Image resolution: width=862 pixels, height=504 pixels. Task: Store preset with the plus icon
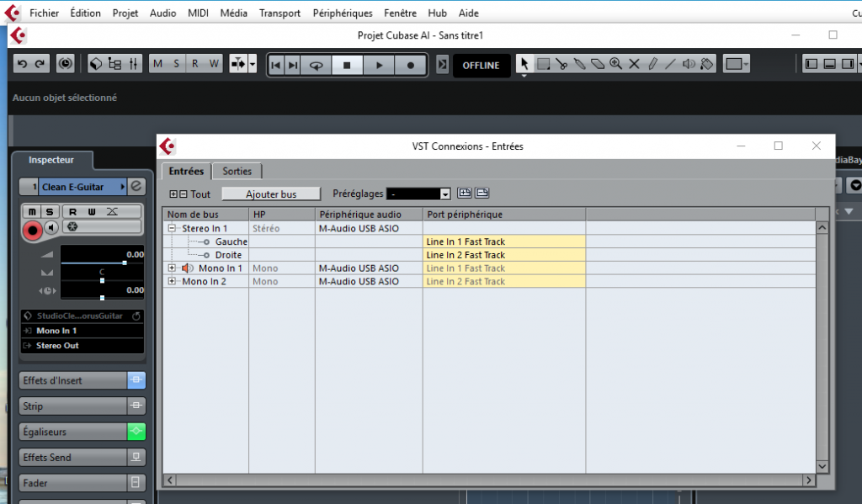coord(465,193)
